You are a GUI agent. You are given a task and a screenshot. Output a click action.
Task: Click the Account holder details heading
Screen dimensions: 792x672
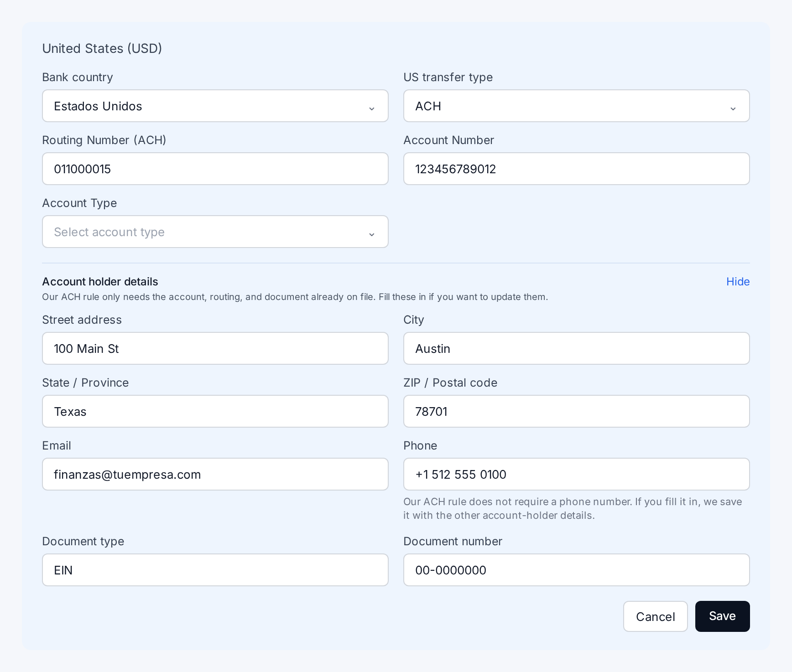pos(100,282)
